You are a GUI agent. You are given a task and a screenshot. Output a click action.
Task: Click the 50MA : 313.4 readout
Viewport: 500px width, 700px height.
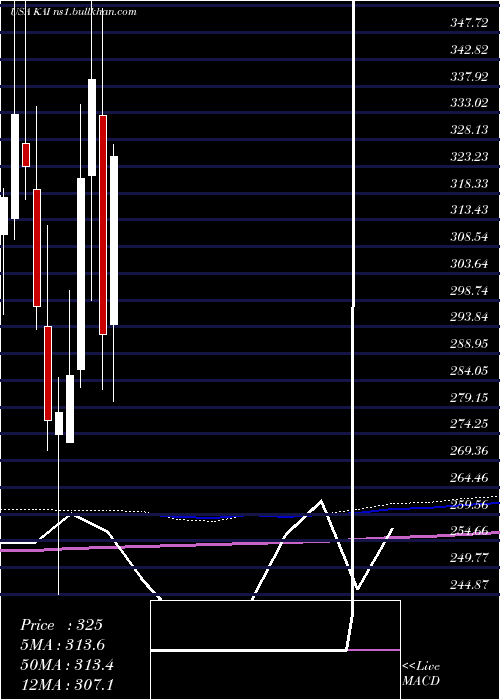(x=67, y=665)
